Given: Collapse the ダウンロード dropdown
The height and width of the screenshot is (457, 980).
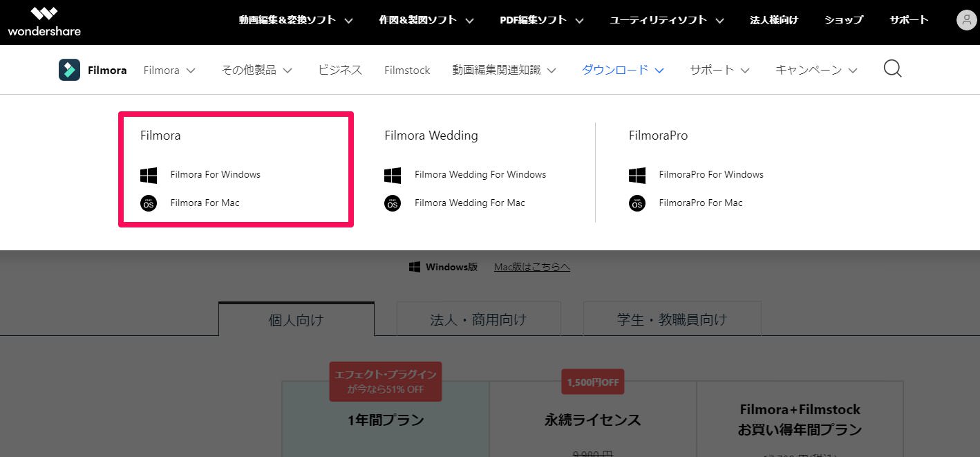Looking at the screenshot, I should tap(623, 70).
